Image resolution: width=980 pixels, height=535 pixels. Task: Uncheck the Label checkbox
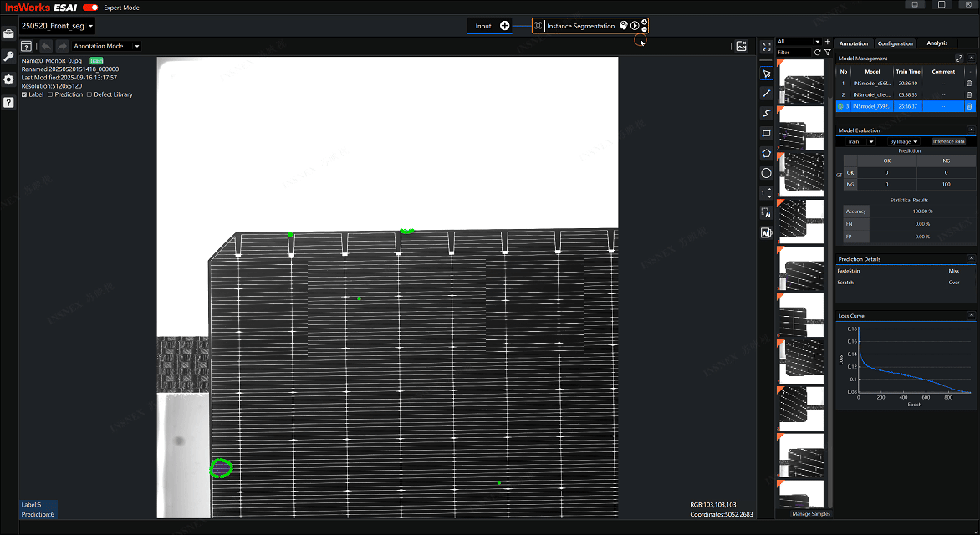[24, 94]
